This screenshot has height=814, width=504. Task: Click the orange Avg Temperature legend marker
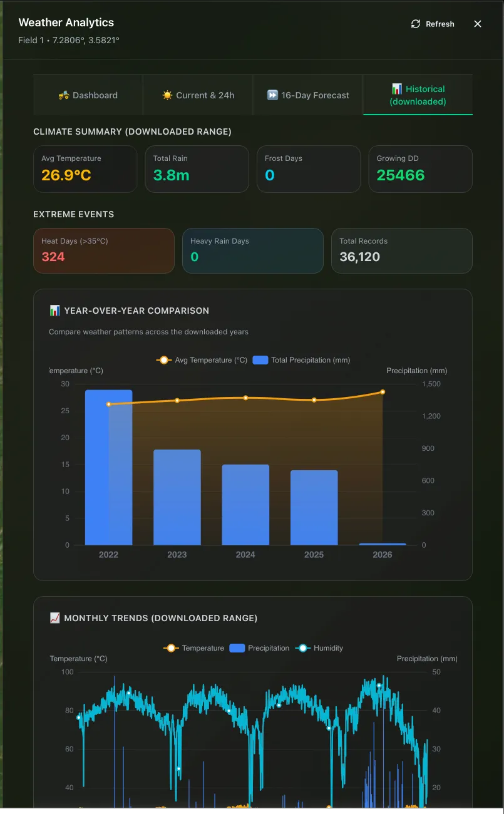point(163,360)
